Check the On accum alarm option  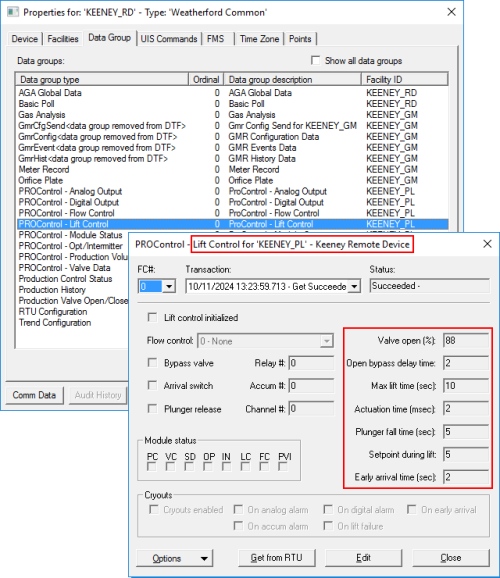pyautogui.click(x=238, y=526)
